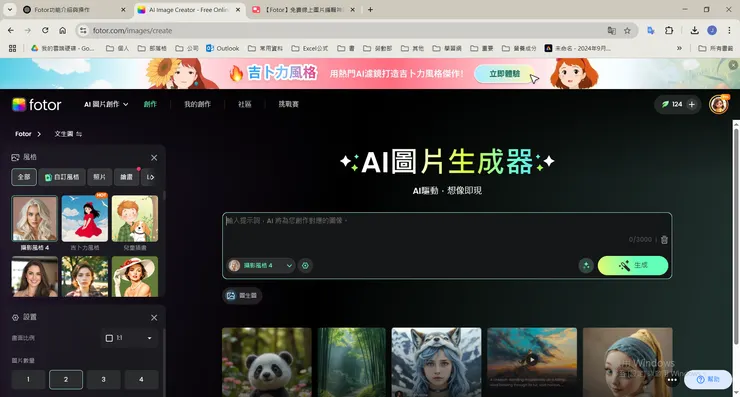This screenshot has height=397, width=740.
Task: Select the 全部 style filter
Action: [24, 177]
